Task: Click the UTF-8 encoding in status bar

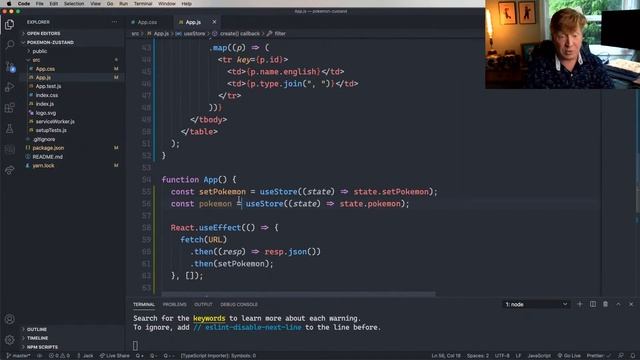Action: [x=502, y=356]
